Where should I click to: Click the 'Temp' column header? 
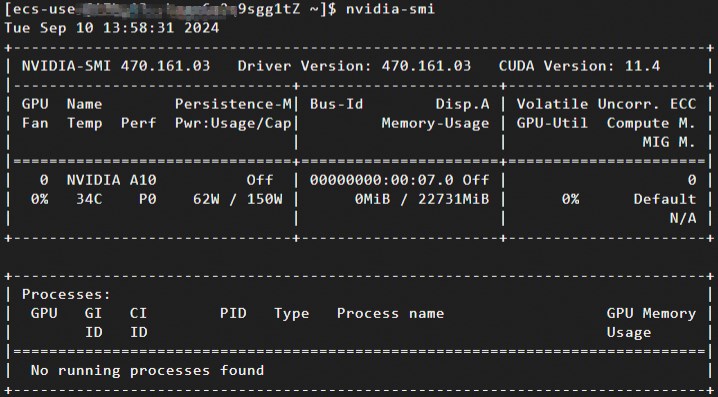85,124
